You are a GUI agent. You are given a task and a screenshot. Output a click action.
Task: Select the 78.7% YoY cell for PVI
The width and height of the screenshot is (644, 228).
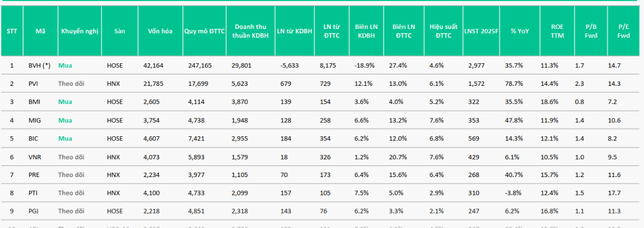click(514, 84)
